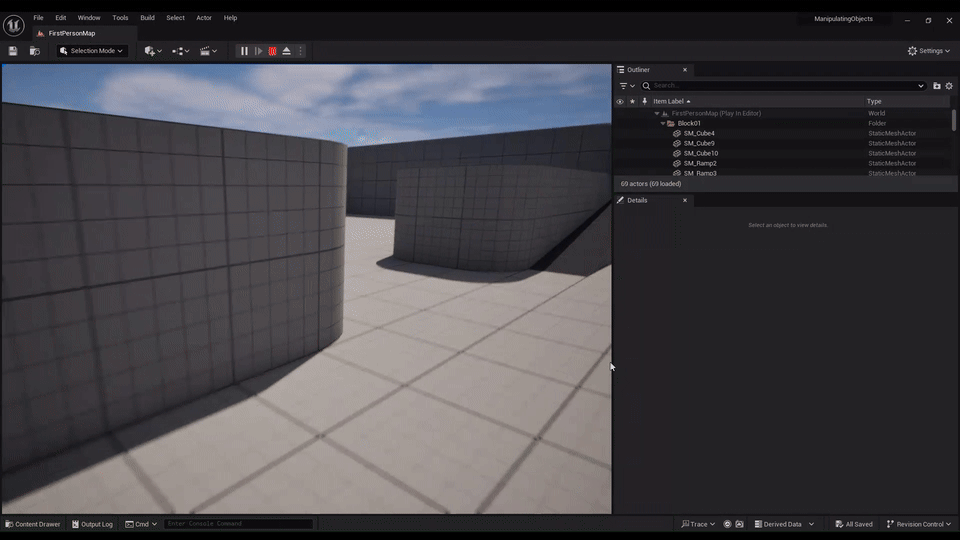Click the circular trace toggle icon
The height and width of the screenshot is (540, 960).
pyautogui.click(x=727, y=524)
